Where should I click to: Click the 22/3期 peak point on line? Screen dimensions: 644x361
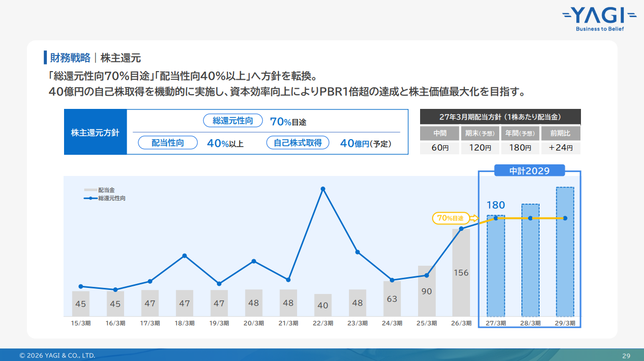tap(323, 189)
